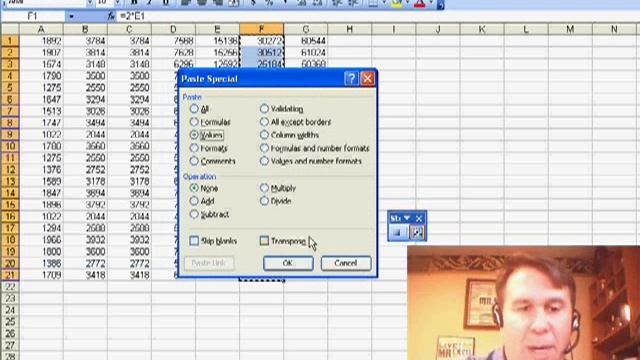This screenshot has width=640, height=360.
Task: Close the Paste Special dialog
Action: (x=367, y=78)
